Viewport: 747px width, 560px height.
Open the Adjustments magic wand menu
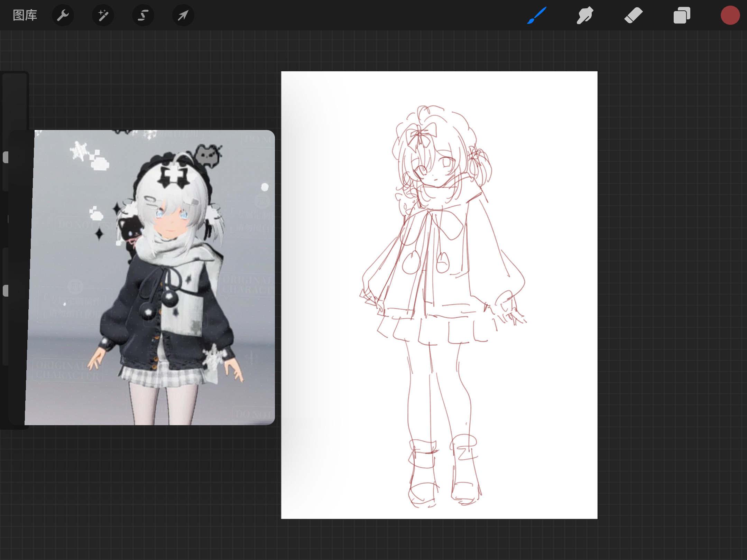point(103,16)
